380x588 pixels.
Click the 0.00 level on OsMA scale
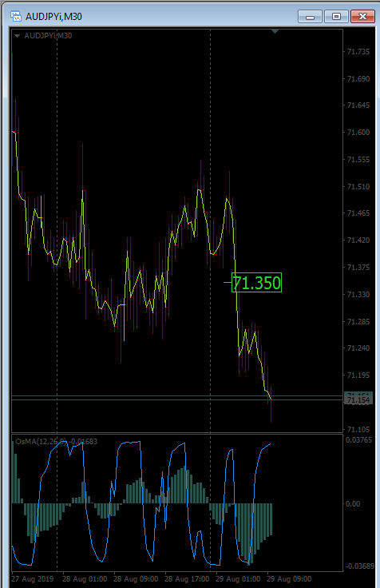pyautogui.click(x=353, y=503)
